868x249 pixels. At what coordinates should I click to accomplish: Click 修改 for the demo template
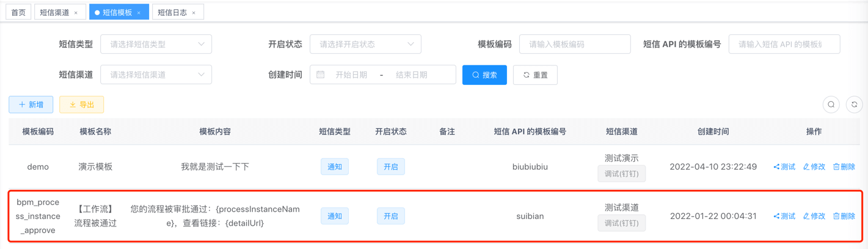814,167
